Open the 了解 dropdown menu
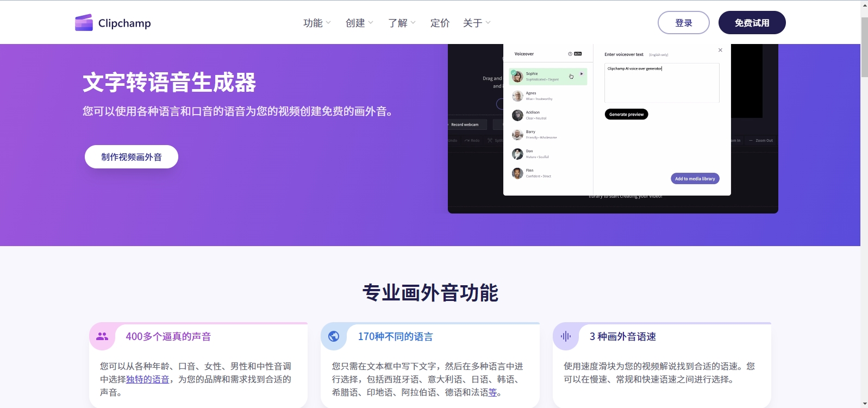Viewport: 868px width, 408px height. [402, 23]
